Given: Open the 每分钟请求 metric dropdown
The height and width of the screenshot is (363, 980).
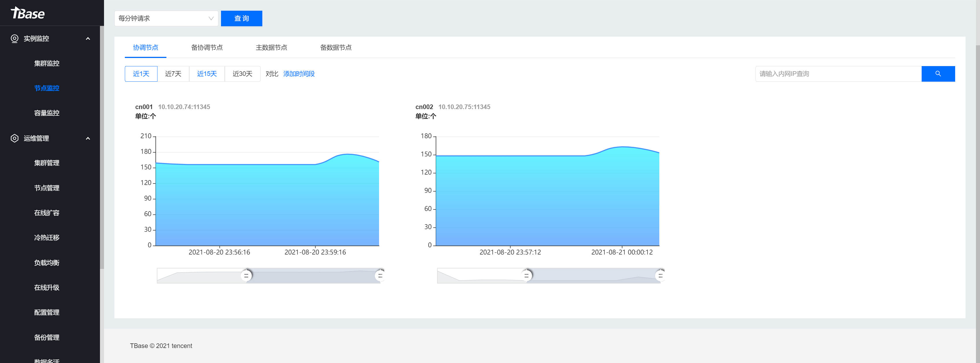Looking at the screenshot, I should coord(166,18).
